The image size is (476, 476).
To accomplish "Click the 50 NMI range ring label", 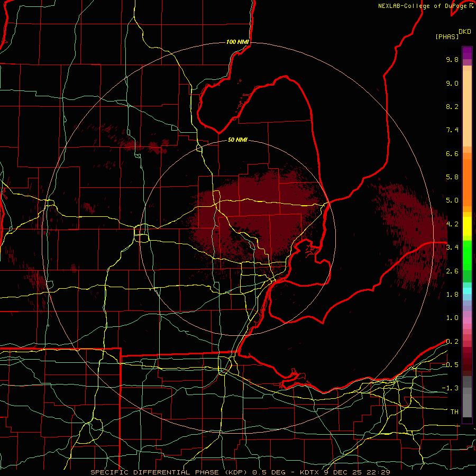I will click(237, 140).
